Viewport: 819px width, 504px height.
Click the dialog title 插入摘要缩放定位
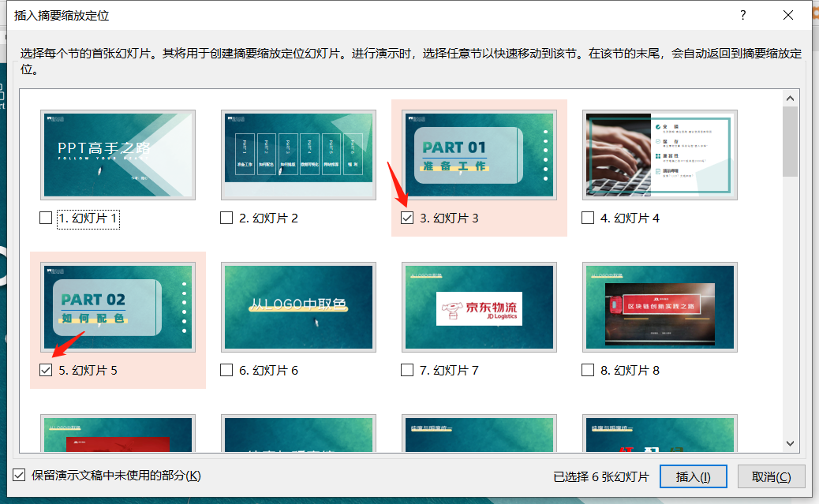[62, 16]
